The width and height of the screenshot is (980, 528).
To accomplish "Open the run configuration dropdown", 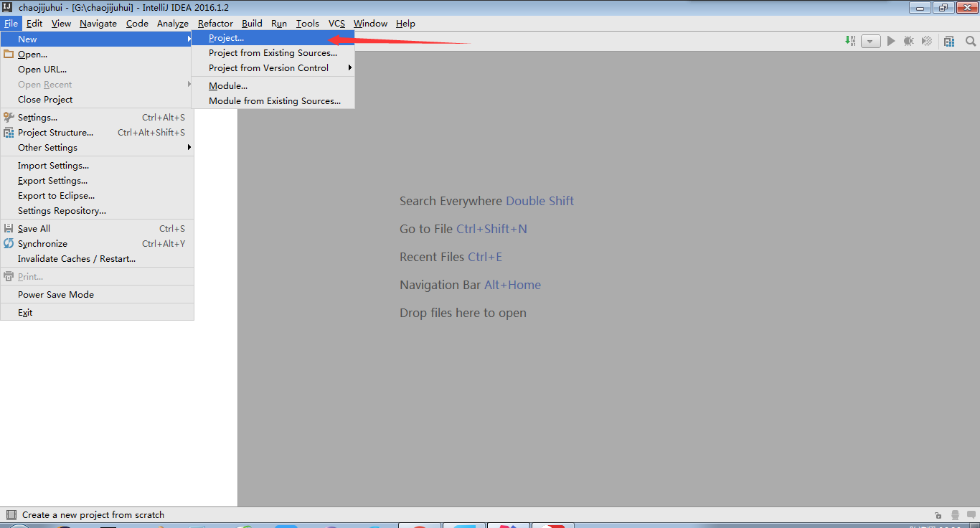I will [870, 42].
